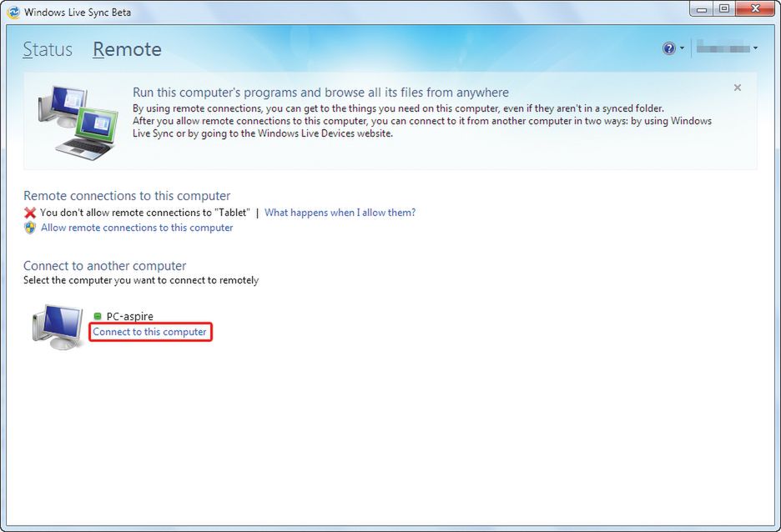The width and height of the screenshot is (781, 532).
Task: Click the two-computers banner illustration
Action: tap(78, 123)
